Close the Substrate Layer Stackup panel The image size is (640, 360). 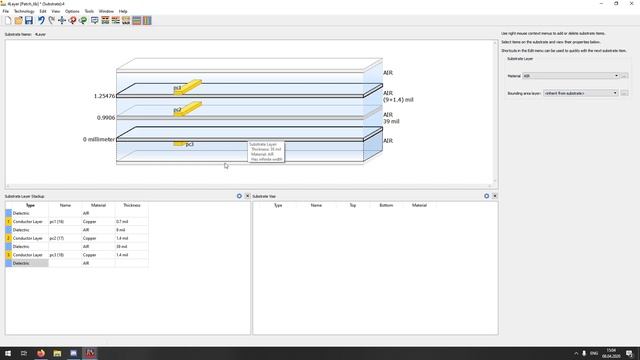247,196
